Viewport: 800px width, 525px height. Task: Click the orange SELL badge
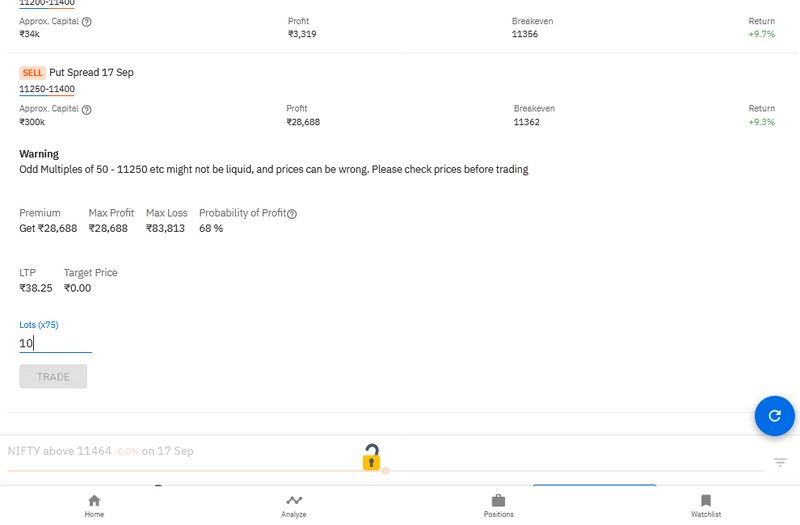click(x=32, y=73)
